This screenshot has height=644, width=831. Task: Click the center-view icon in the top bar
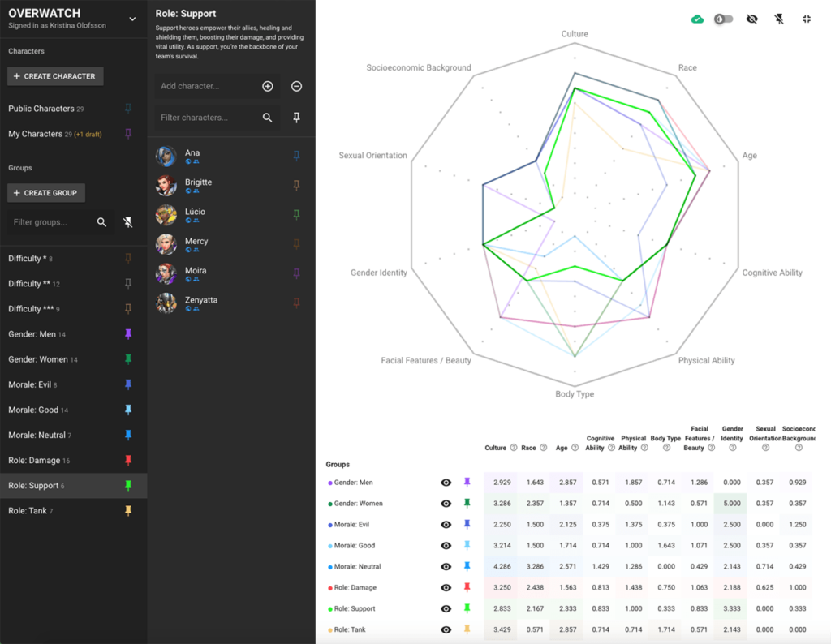tap(806, 18)
